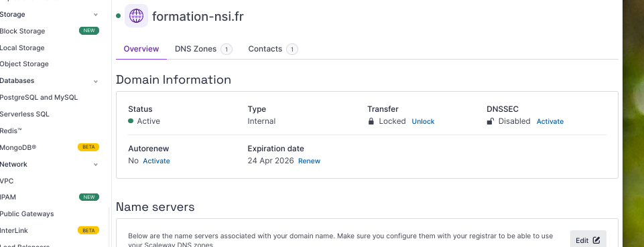Click the green status dot before Active
This screenshot has width=644, height=247.
131,121
